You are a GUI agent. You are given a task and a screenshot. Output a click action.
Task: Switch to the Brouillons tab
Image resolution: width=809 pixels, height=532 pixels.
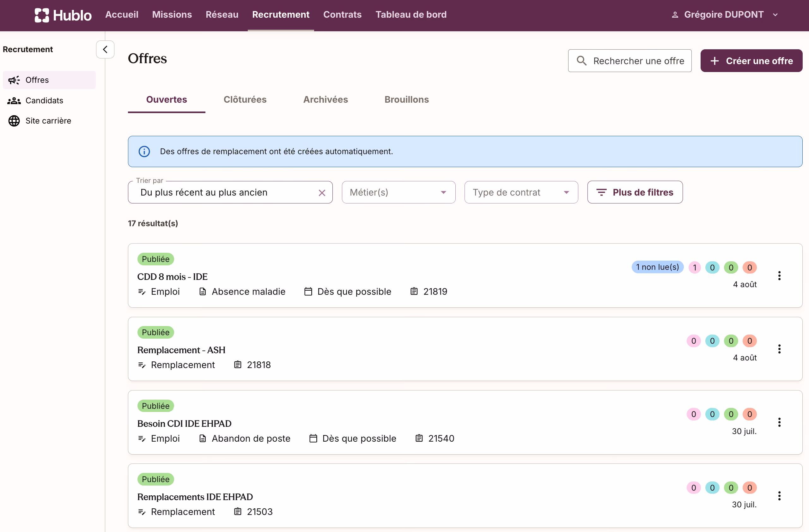406,100
